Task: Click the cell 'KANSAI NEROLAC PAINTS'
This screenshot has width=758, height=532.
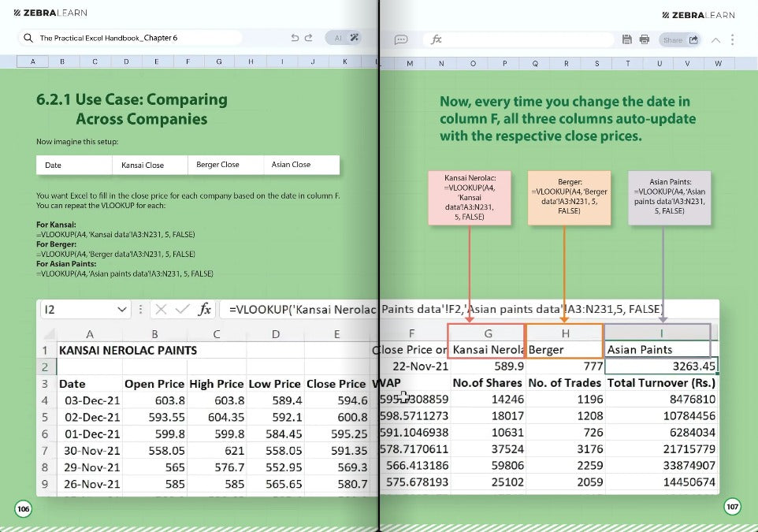Action: click(128, 350)
